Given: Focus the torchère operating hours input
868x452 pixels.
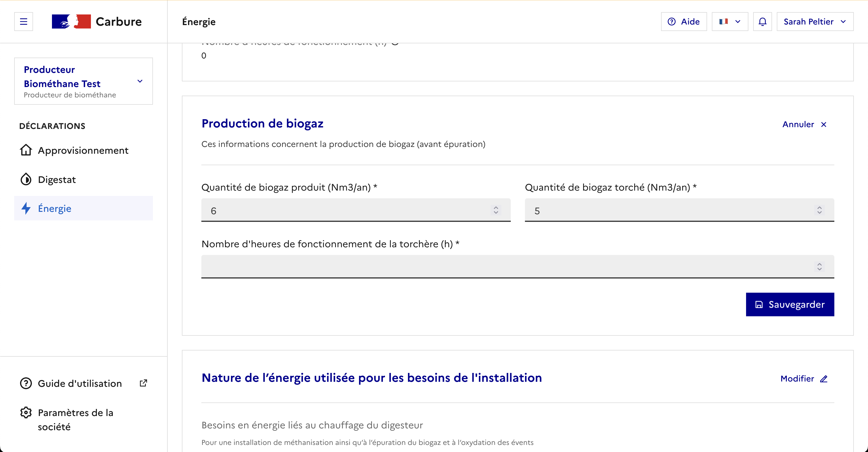Looking at the screenshot, I should (x=505, y=266).
